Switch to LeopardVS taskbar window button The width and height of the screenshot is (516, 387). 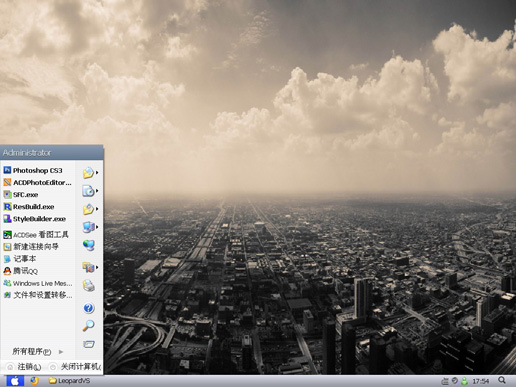(69, 381)
